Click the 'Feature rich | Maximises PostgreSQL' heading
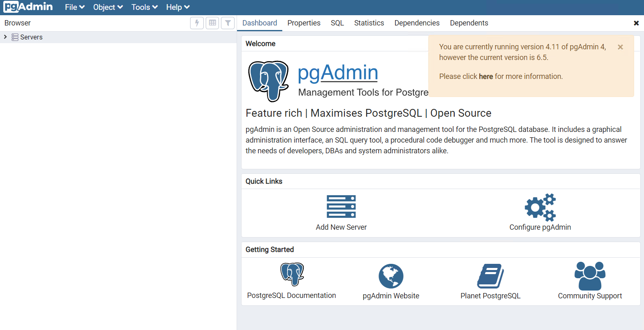Screen dimensions: 644x330 368,113
